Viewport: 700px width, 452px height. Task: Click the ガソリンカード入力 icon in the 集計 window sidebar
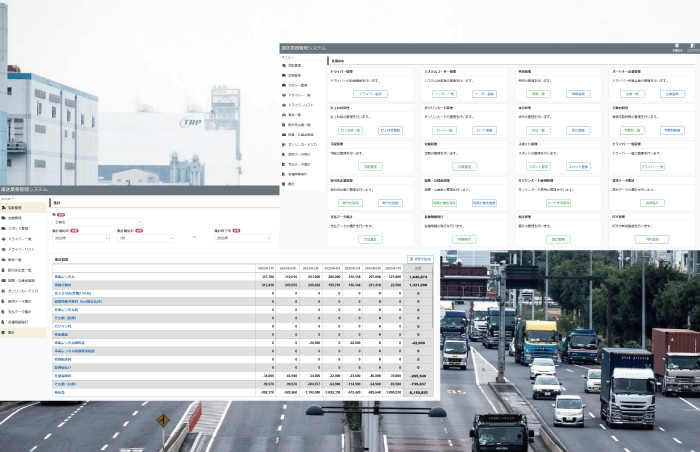(5, 291)
